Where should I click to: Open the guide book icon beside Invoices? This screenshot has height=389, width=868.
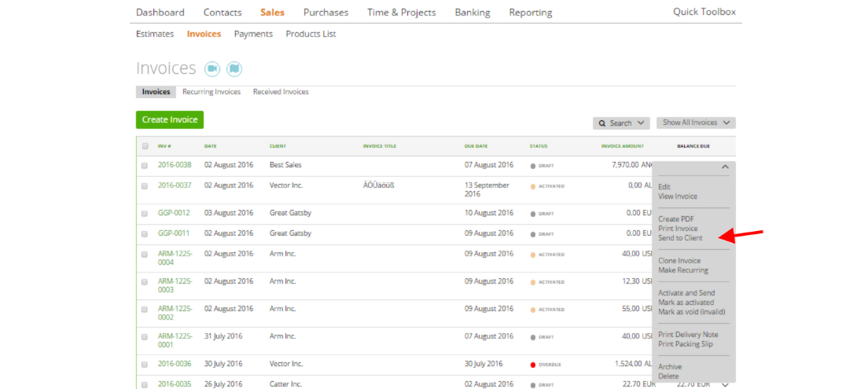point(234,68)
